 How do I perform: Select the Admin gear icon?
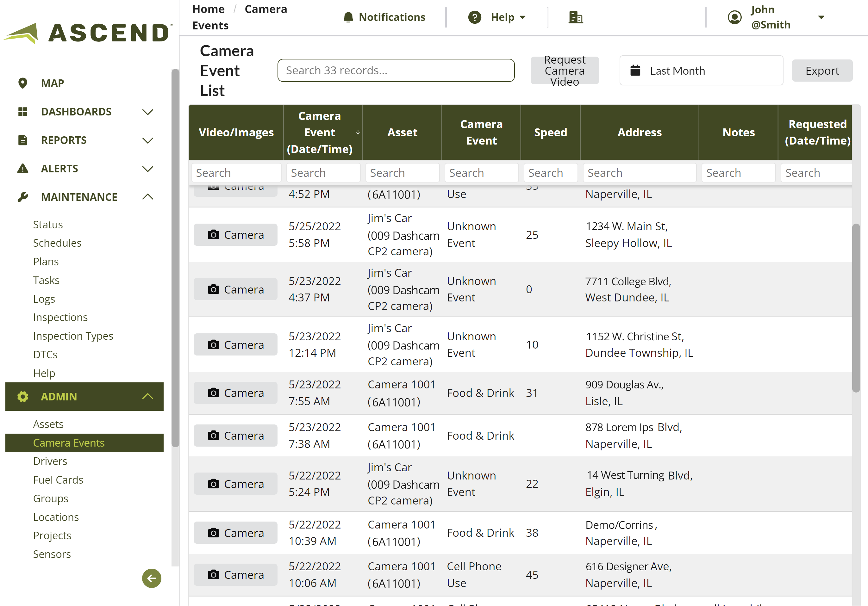click(22, 397)
